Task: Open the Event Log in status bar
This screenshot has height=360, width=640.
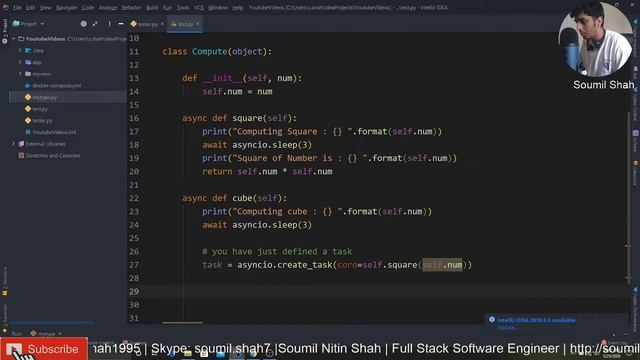Action: pos(614,342)
